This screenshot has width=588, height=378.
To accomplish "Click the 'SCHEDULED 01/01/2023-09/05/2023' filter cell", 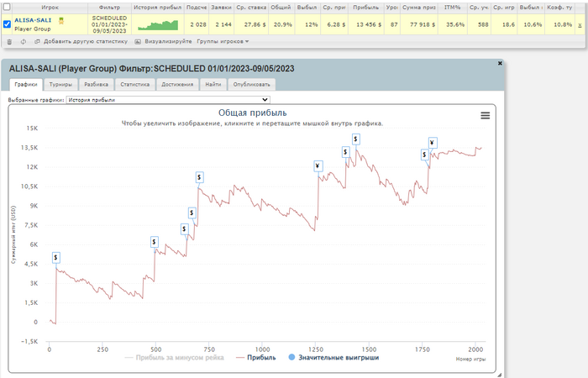I will click(x=109, y=24).
